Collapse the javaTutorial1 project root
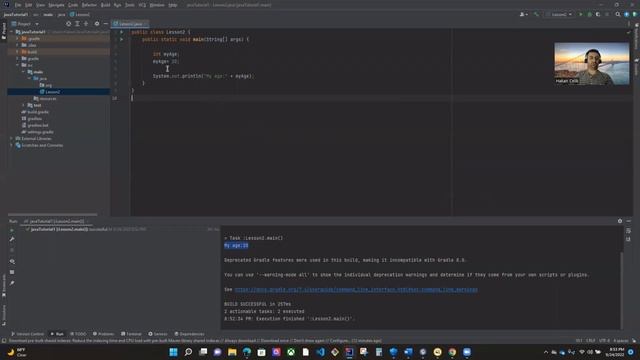Viewport: 640px width, 360px height. [x=11, y=32]
